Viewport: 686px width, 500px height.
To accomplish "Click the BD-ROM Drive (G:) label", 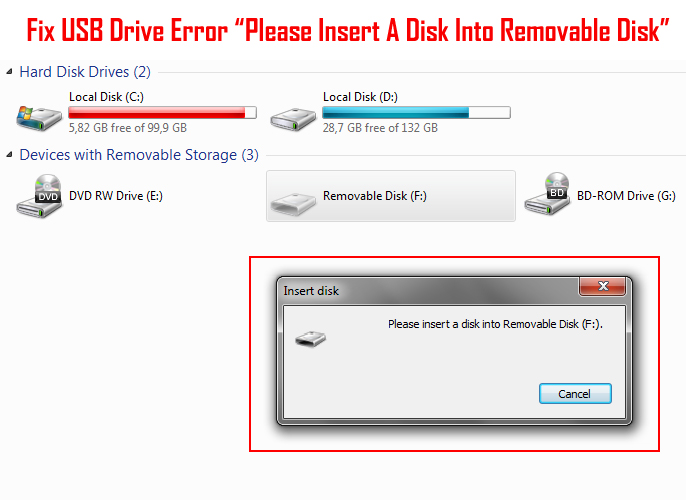I will [626, 196].
